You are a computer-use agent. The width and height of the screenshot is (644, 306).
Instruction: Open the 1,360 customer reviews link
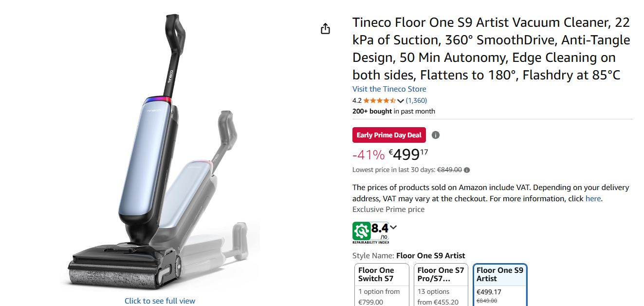(x=416, y=100)
